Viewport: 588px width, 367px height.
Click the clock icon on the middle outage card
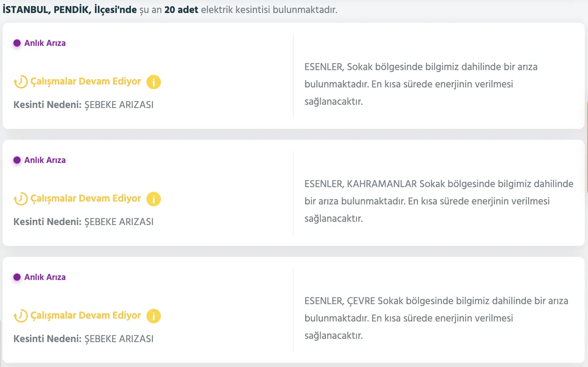tap(19, 198)
